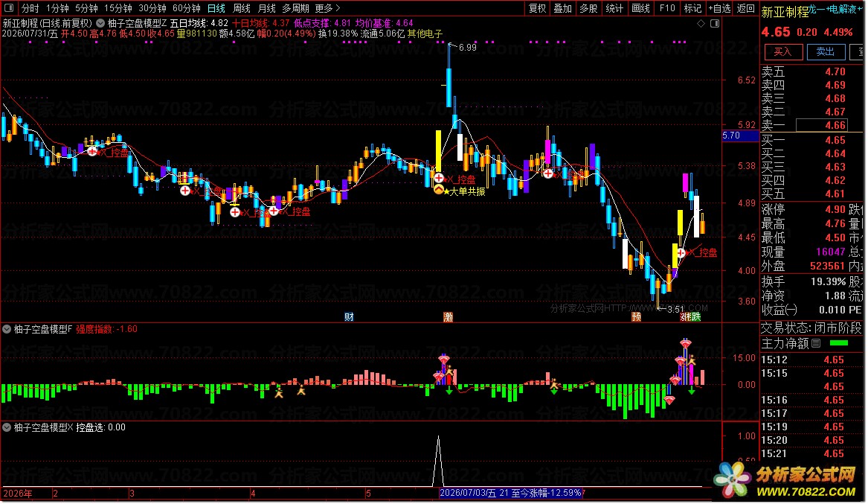Click the 统计 toolbar button

click(614, 8)
